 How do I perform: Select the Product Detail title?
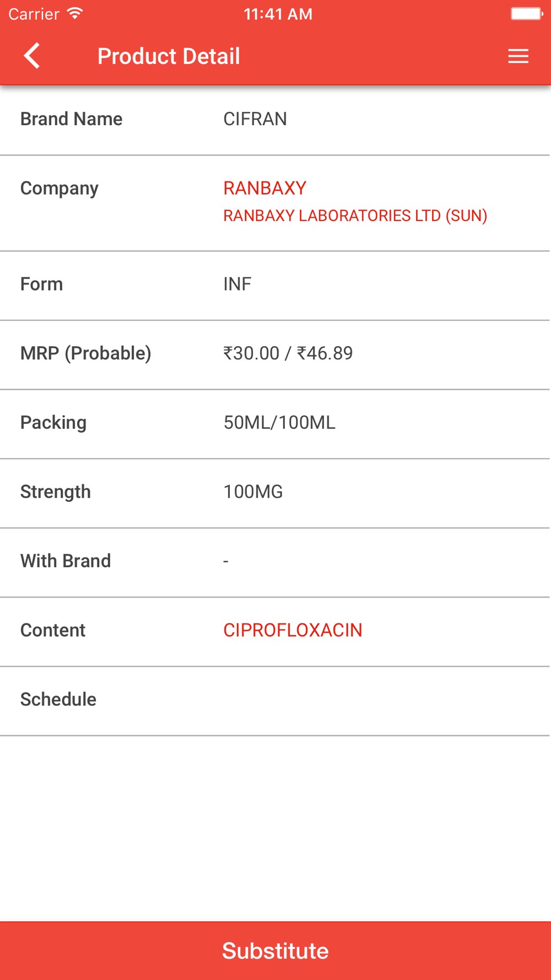pos(169,56)
